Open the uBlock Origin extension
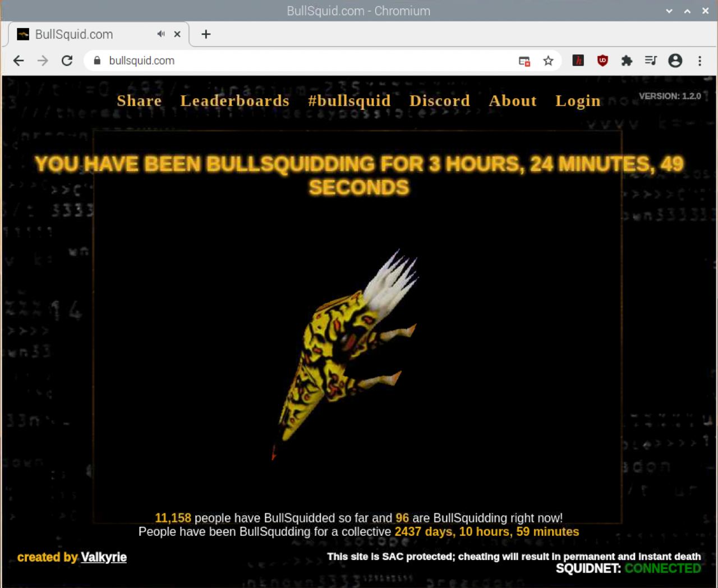Viewport: 718px width, 588px height. (x=602, y=61)
